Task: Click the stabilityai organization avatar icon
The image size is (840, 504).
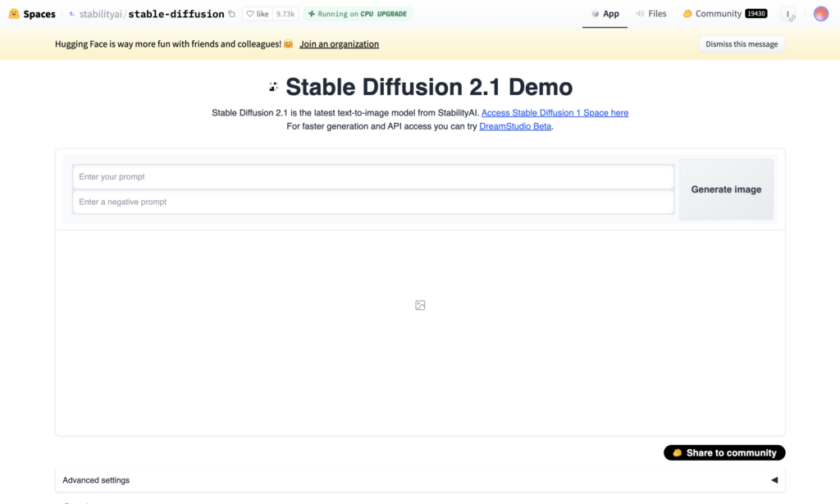Action: pyautogui.click(x=72, y=14)
